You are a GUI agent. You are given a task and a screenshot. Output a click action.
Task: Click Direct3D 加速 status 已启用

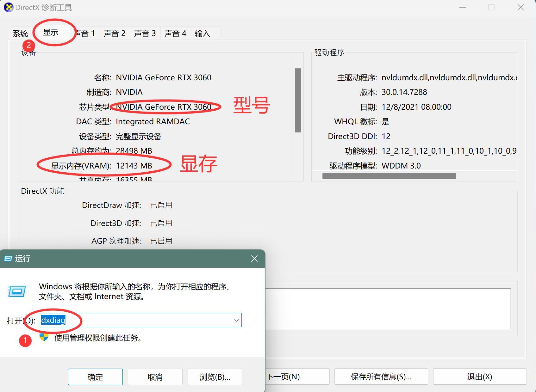point(161,223)
